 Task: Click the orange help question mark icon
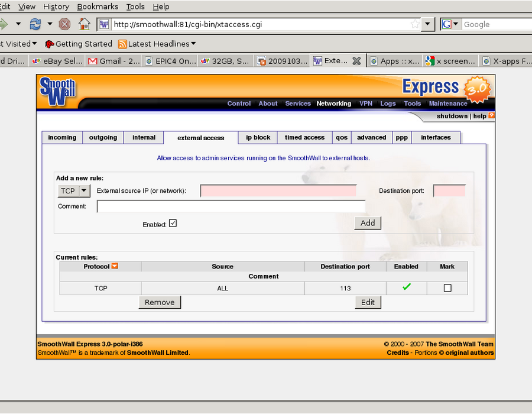coord(491,116)
